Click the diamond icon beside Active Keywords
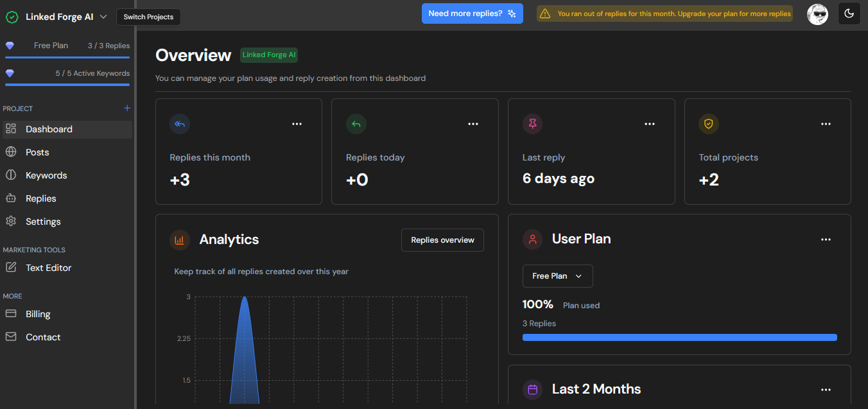 click(x=10, y=73)
